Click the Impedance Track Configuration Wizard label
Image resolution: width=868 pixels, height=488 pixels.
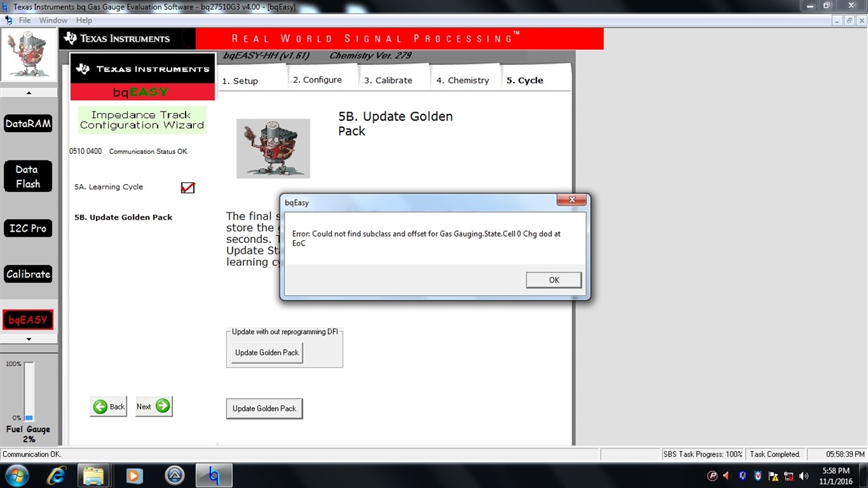tap(142, 120)
